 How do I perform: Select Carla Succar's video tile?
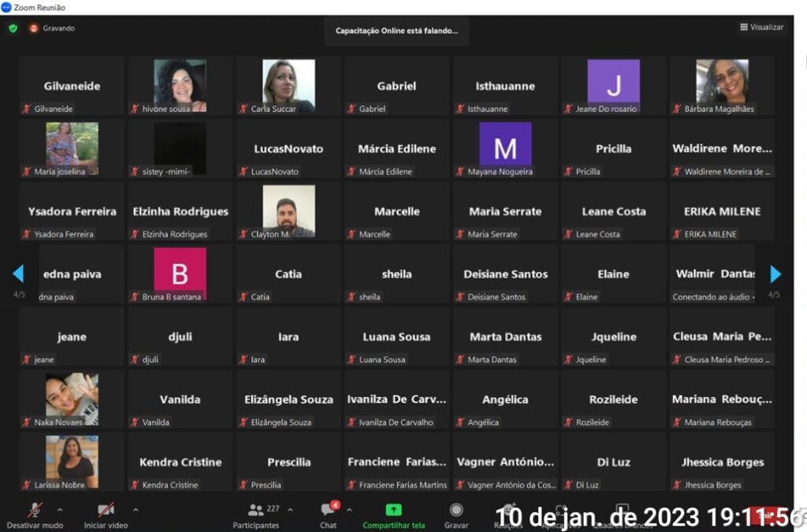(288, 84)
